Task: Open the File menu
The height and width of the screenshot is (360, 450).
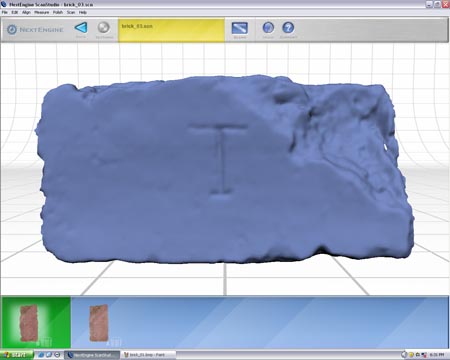Action: point(5,12)
